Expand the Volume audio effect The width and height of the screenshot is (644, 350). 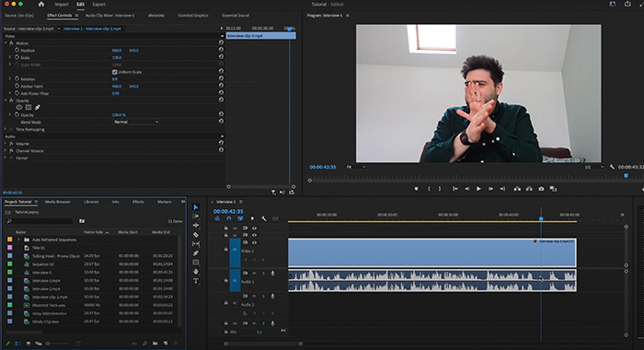pyautogui.click(x=6, y=144)
